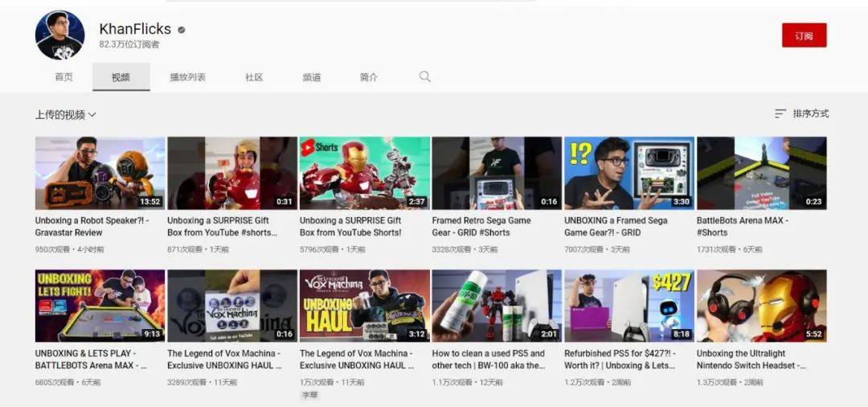Click the '1731次观看 • 6天前' metadata
Image resolution: width=868 pixels, height=407 pixels.
pyautogui.click(x=729, y=249)
